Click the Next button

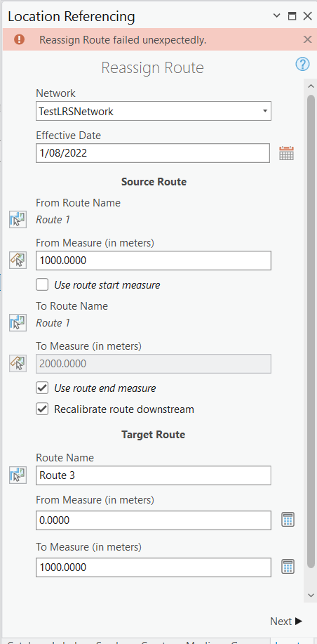(x=286, y=622)
